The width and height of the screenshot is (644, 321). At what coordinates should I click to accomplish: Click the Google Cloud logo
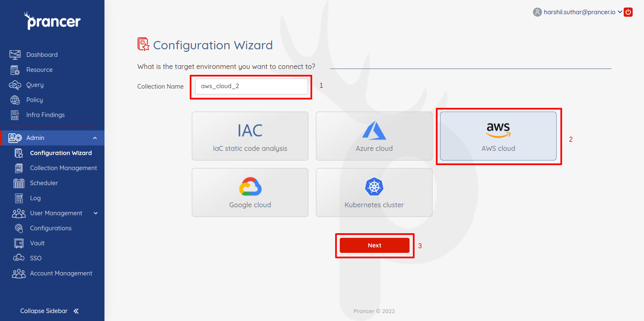point(250,186)
